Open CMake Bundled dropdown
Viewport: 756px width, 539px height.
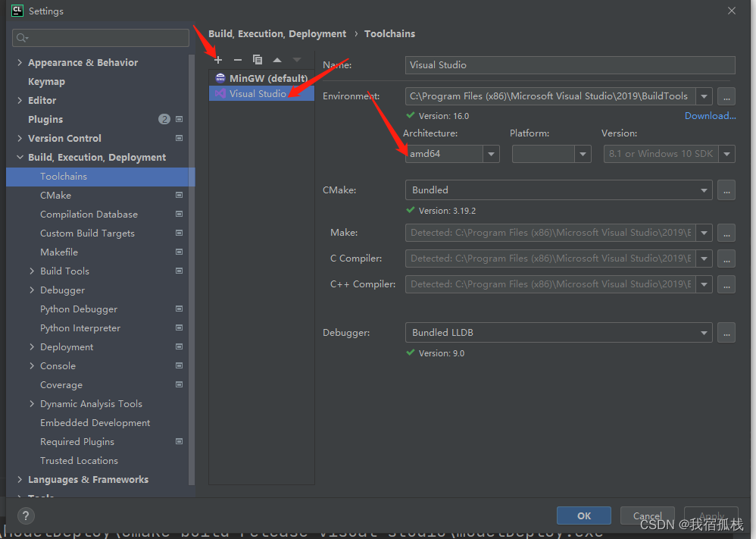click(704, 190)
